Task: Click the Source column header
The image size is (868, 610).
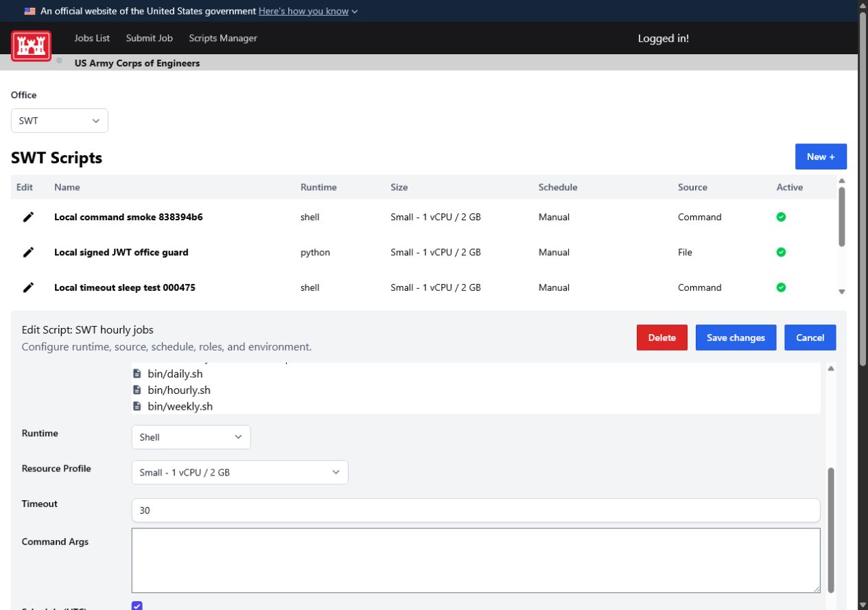Action: 692,187
